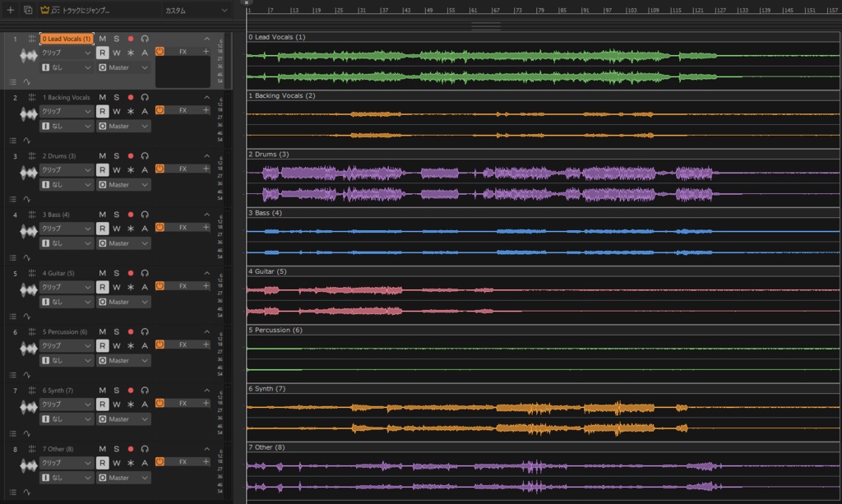Collapse the Bass track

coord(206,214)
